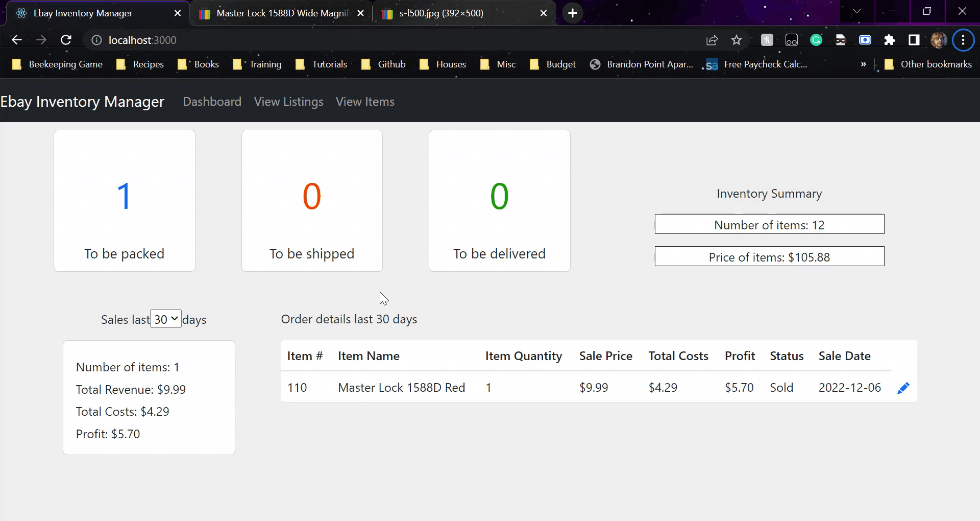
Task: Click the pencil edit icon for order 110
Action: coord(903,388)
